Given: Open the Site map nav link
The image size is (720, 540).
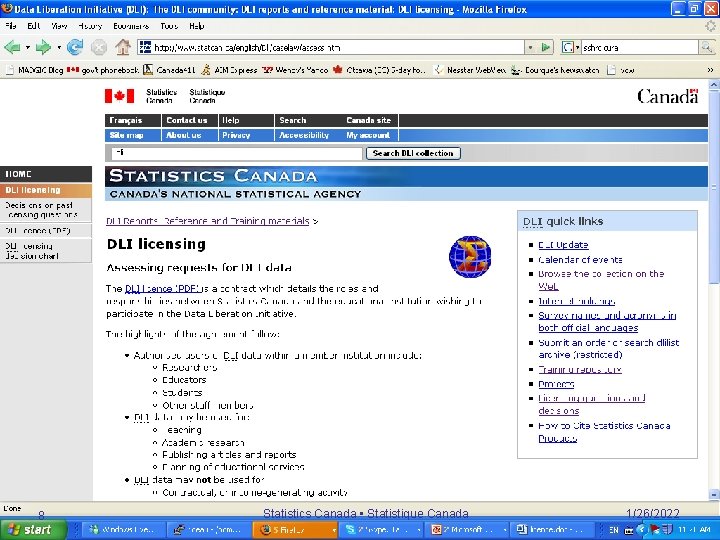Looking at the screenshot, I should point(127,135).
